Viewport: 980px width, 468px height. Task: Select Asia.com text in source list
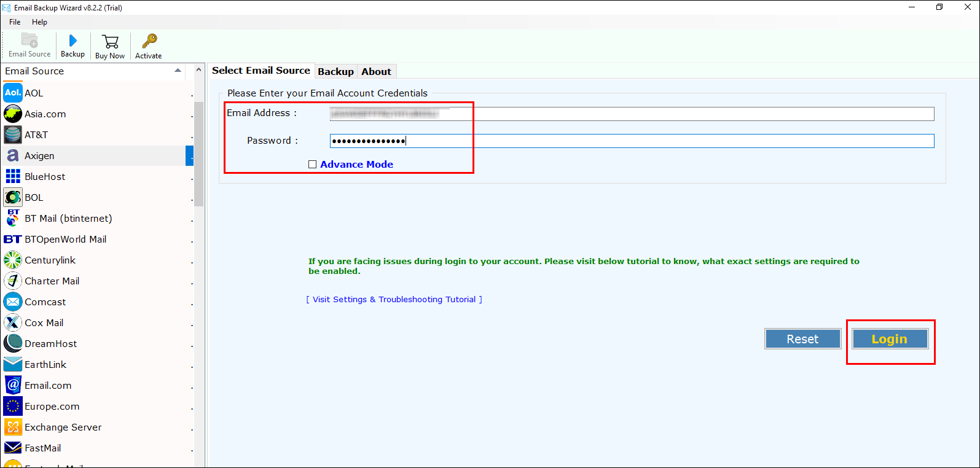[45, 114]
